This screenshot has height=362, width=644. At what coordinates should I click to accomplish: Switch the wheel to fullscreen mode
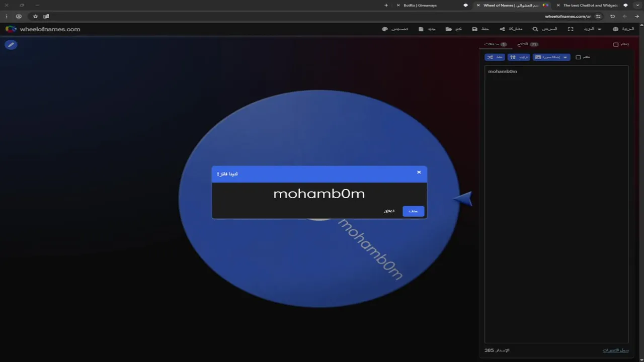[x=571, y=29]
